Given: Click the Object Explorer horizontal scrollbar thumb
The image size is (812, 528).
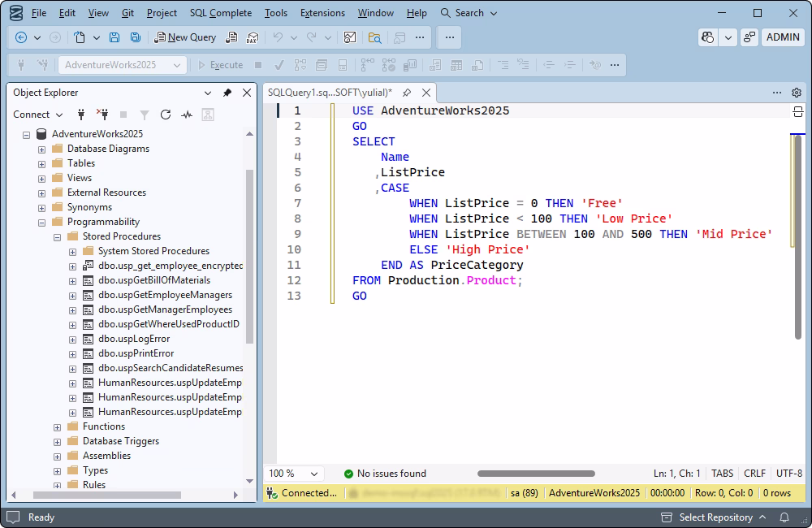Looking at the screenshot, I should click(x=106, y=495).
